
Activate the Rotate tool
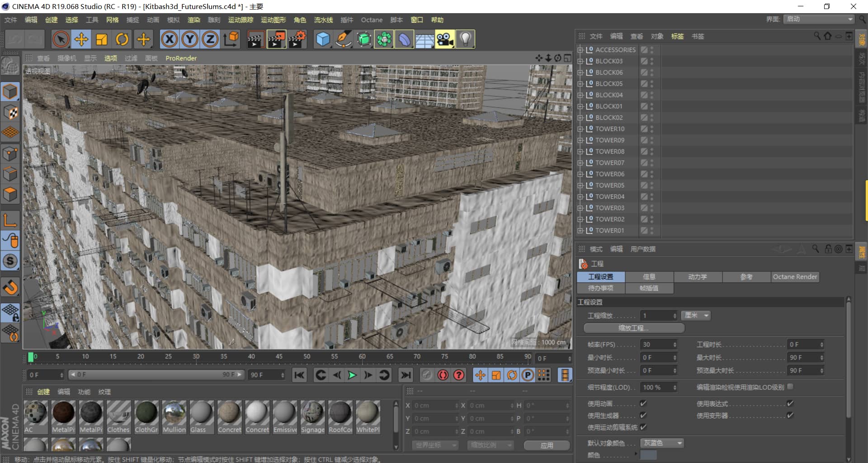(x=122, y=39)
